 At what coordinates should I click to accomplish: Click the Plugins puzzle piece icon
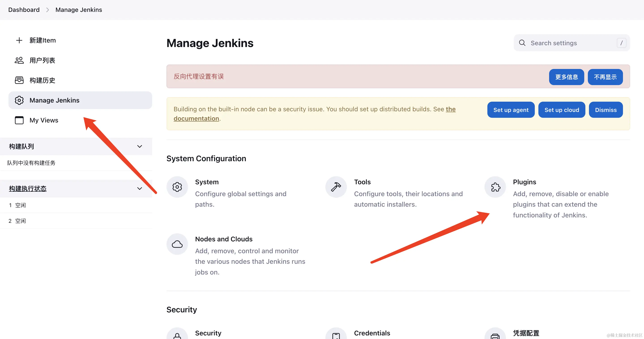tap(495, 187)
